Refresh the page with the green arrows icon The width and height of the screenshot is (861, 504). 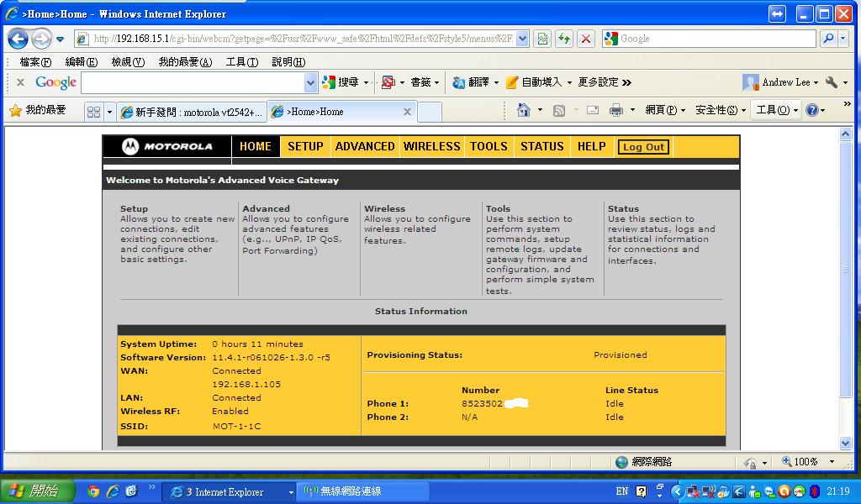[564, 39]
